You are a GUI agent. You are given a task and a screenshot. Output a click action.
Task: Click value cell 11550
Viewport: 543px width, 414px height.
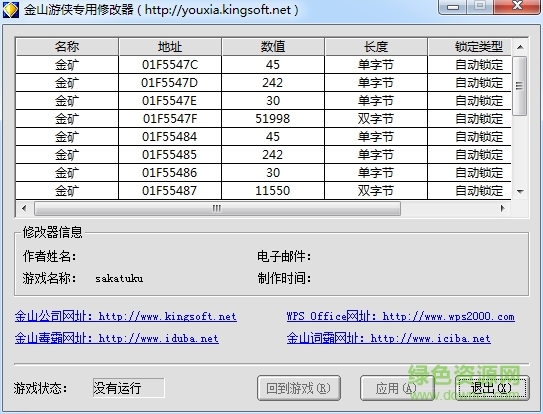(x=273, y=191)
